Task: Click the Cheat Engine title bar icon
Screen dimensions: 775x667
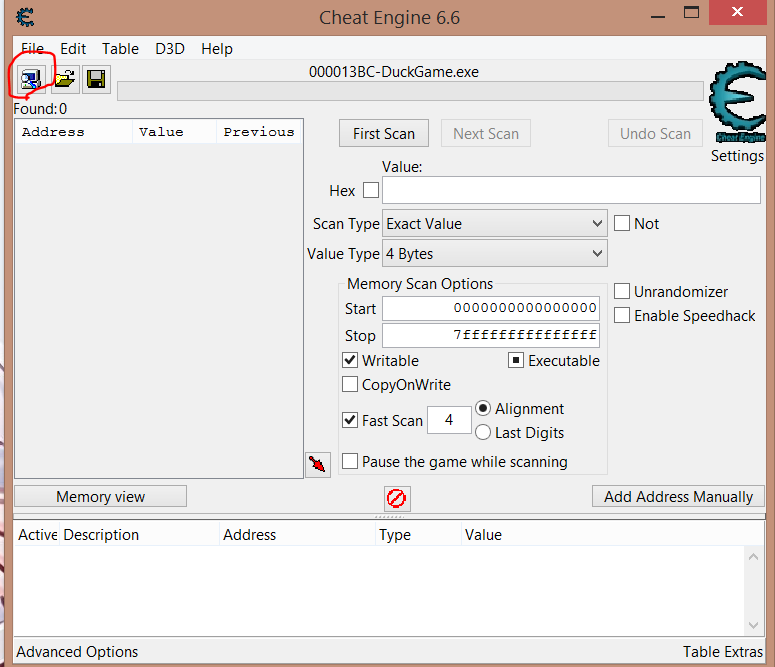Action: pos(25,18)
